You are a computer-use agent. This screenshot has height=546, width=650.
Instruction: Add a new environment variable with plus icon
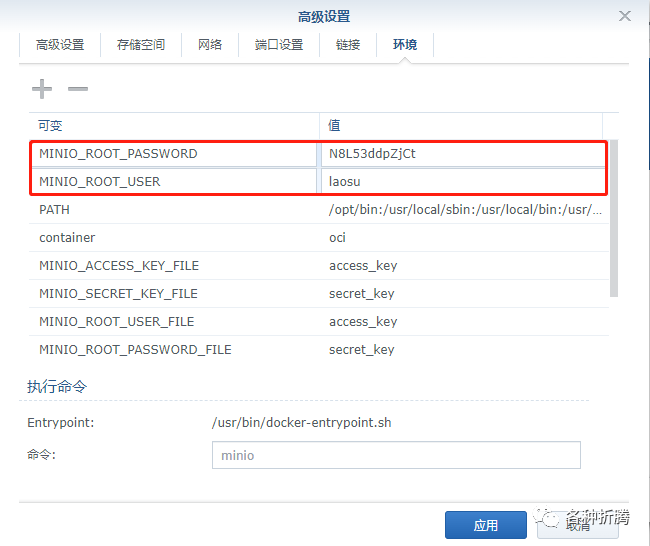(x=42, y=89)
